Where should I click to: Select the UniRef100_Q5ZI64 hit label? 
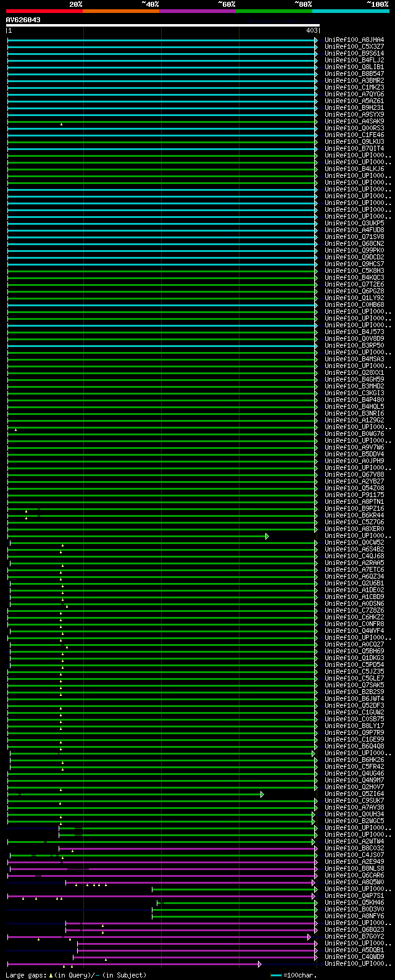tap(354, 794)
